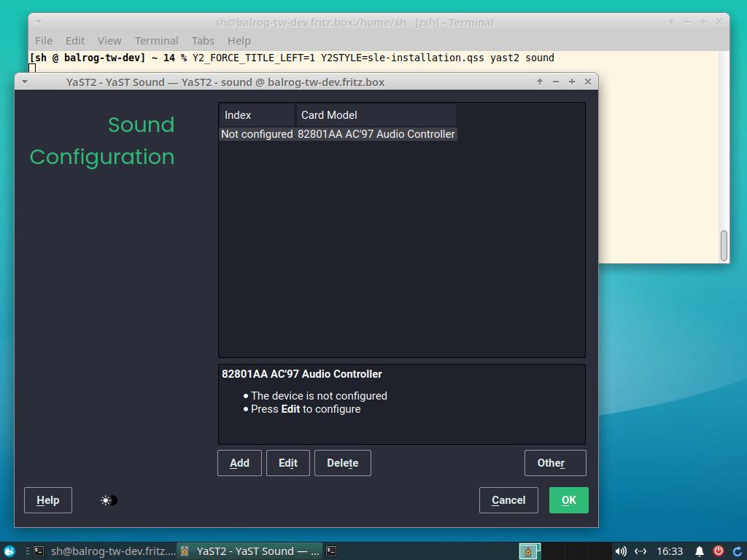The height and width of the screenshot is (560, 747).
Task: Click the red power/logout icon
Action: [x=718, y=551]
